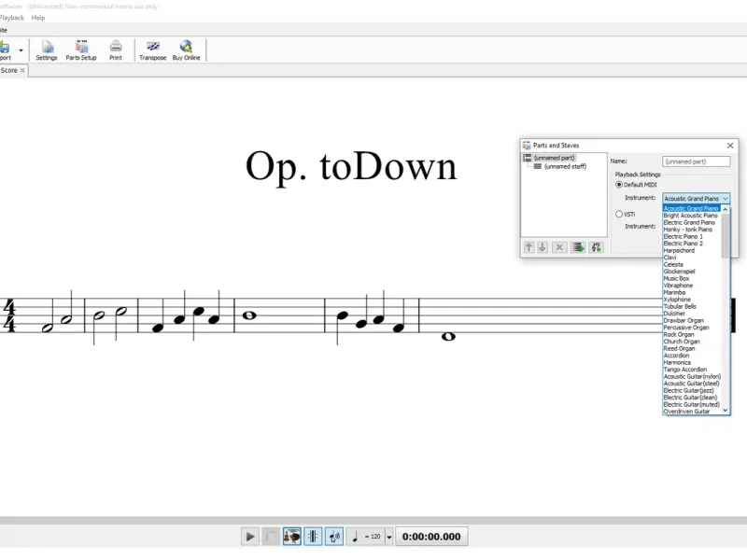Image resolution: width=747 pixels, height=560 pixels.
Task: Choose Electric Piano 1 from list
Action: (684, 237)
